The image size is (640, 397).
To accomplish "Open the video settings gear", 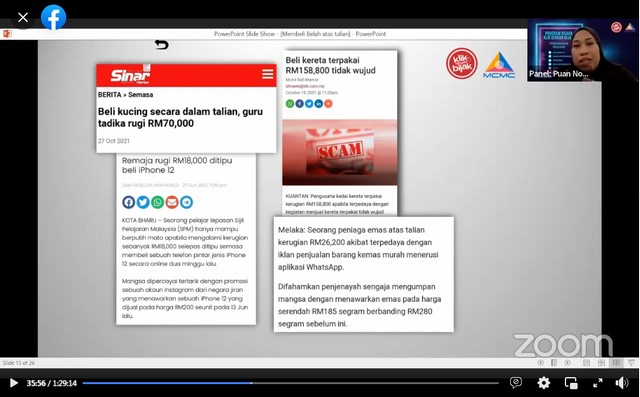I will point(544,383).
